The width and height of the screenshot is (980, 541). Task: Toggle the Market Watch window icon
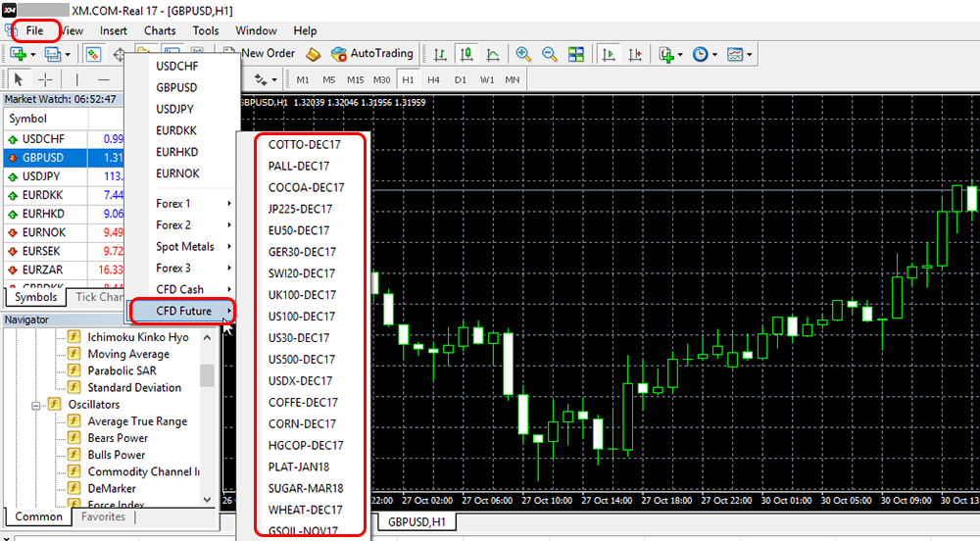pos(94,54)
